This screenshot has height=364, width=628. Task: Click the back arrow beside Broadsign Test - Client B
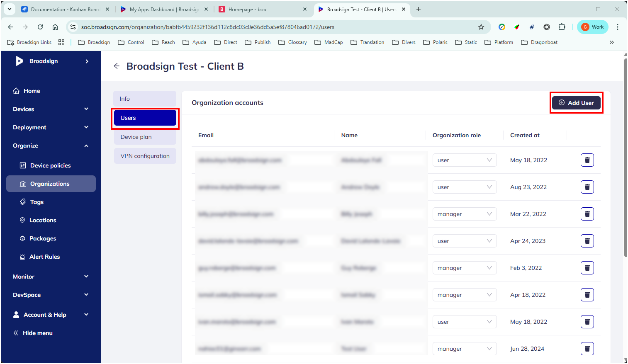pyautogui.click(x=117, y=66)
